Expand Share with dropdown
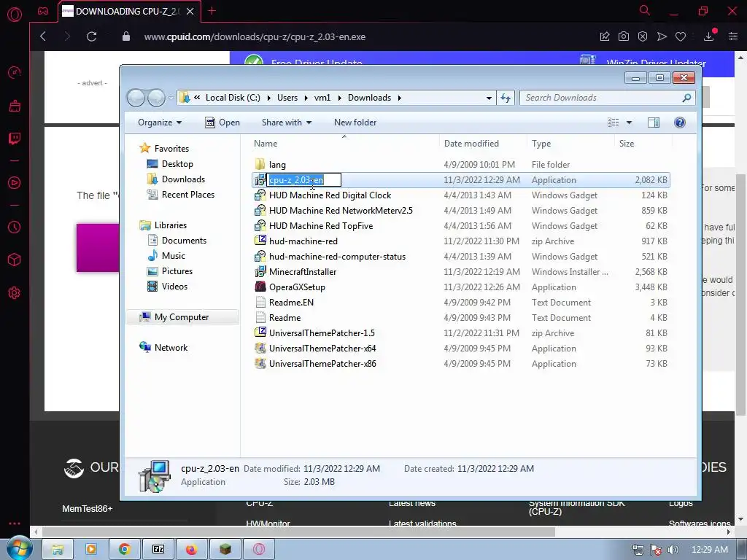The image size is (747, 560). click(286, 122)
